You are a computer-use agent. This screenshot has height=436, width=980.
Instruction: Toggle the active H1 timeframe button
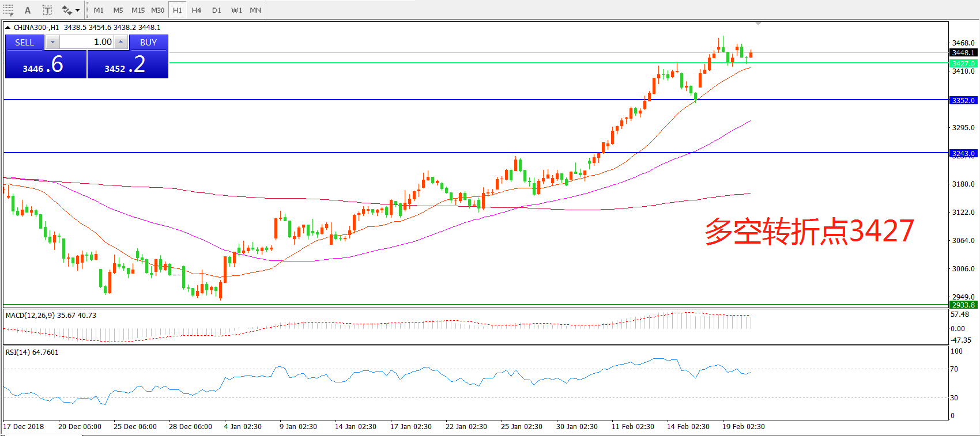tap(178, 10)
